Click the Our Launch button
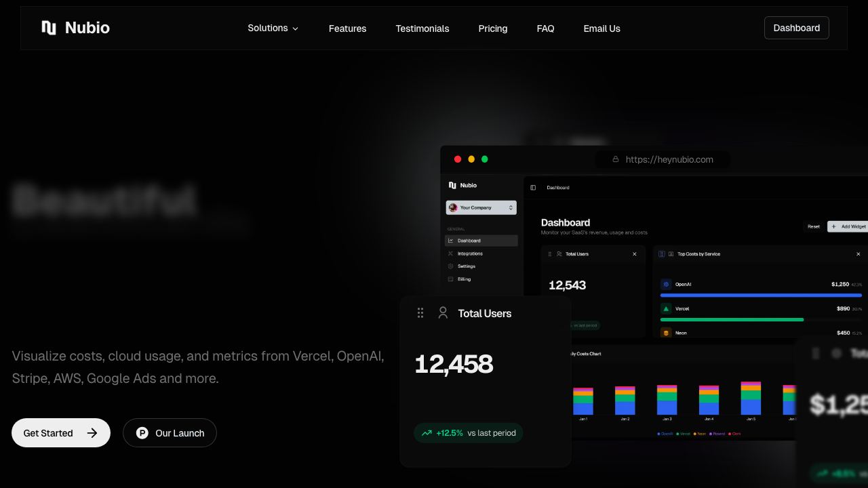The image size is (868, 488). 170,432
